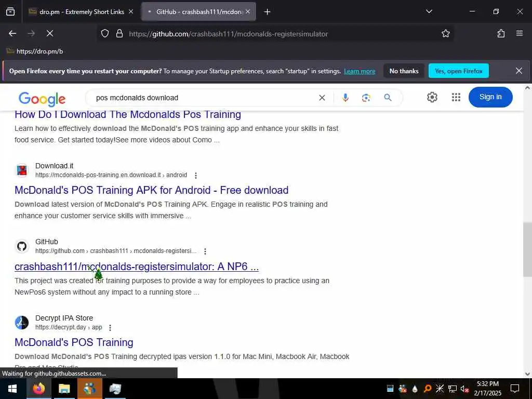Image resolution: width=532 pixels, height=399 pixels.
Task: Click the GitHub result favicon
Action: 22,246
